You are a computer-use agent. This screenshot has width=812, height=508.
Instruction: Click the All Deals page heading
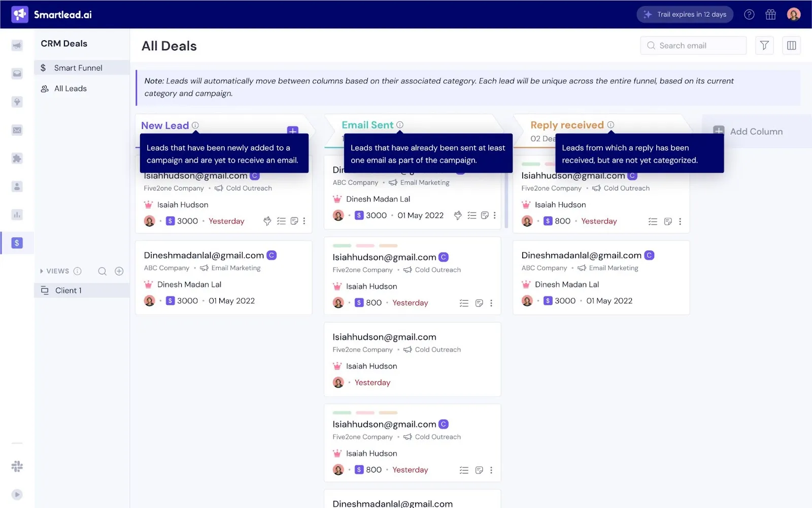(x=169, y=46)
